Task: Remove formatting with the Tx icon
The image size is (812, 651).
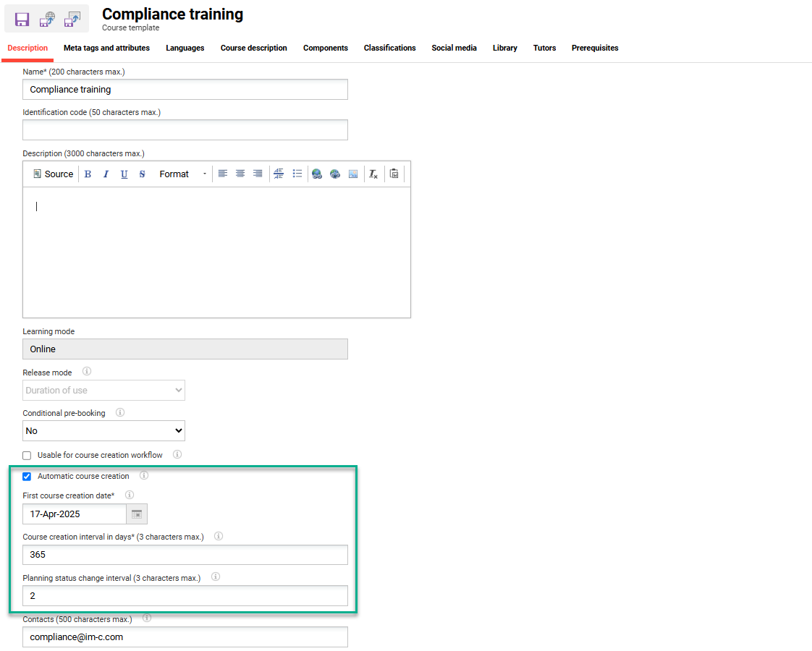Action: (x=373, y=174)
